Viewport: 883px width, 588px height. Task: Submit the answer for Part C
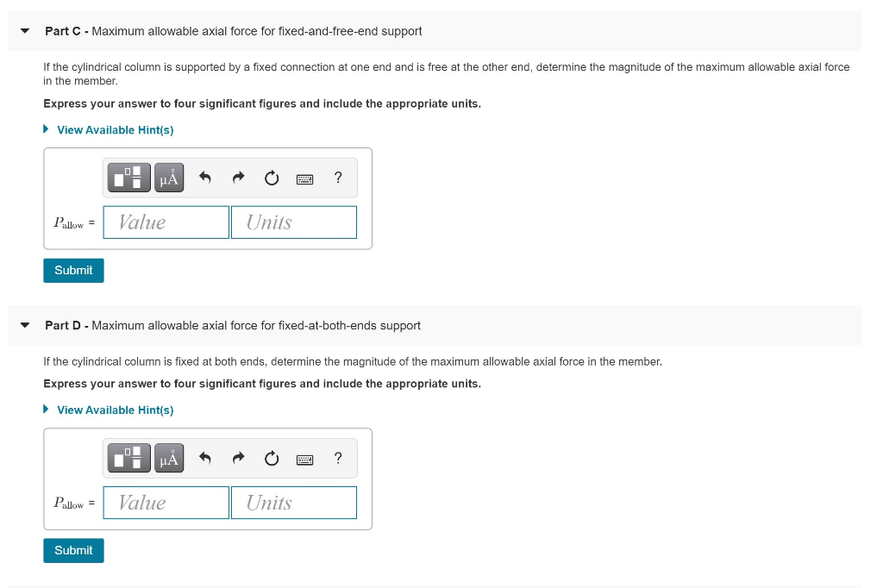pyautogui.click(x=73, y=270)
